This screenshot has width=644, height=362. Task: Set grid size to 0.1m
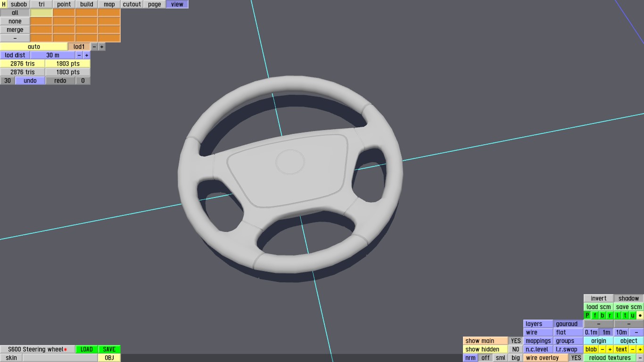[591, 332]
